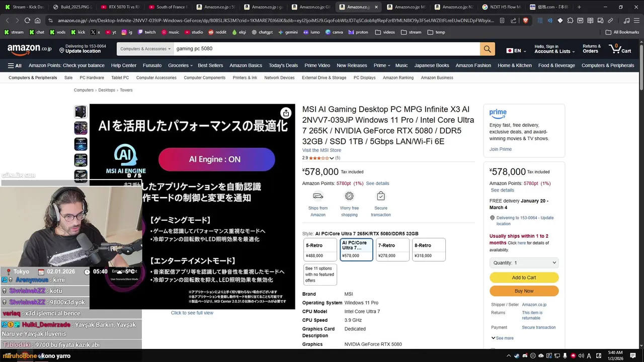Open the videos bookmark folder
The height and width of the screenshot is (362, 644).
coord(385,32)
